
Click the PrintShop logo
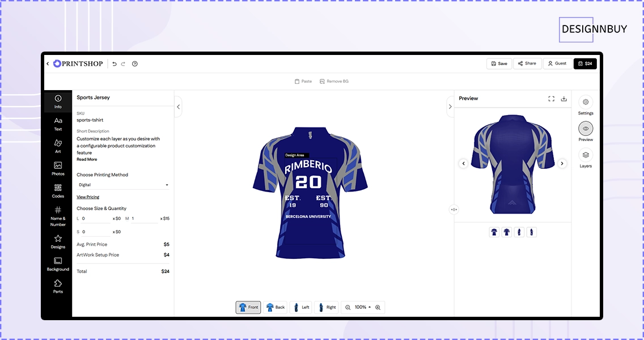point(78,63)
